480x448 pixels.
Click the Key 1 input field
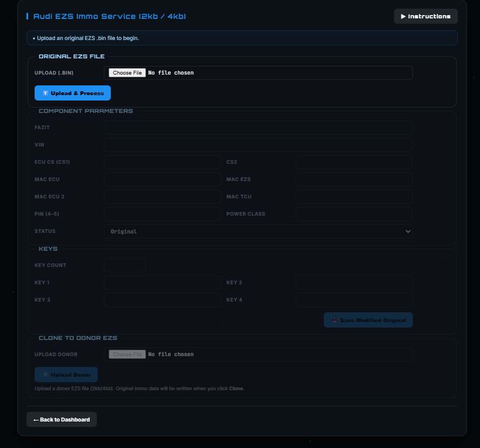point(162,283)
